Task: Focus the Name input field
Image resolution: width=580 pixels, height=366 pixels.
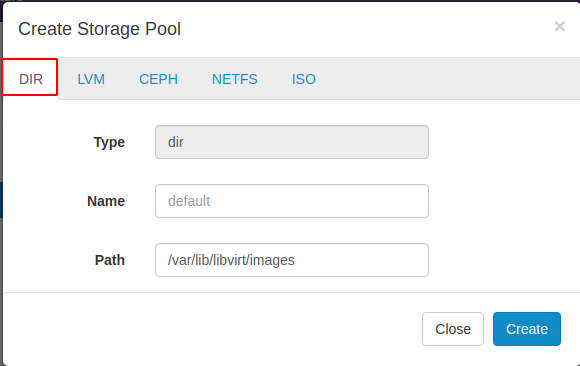Action: (x=292, y=201)
